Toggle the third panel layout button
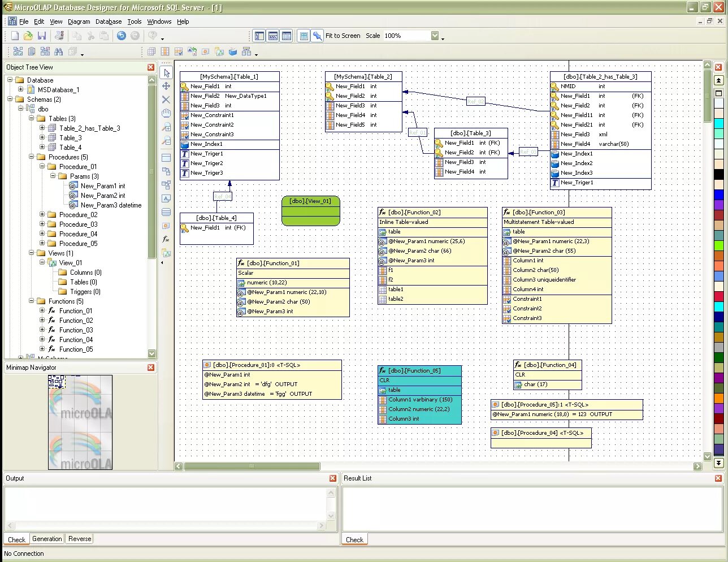This screenshot has width=728, height=562. point(286,36)
